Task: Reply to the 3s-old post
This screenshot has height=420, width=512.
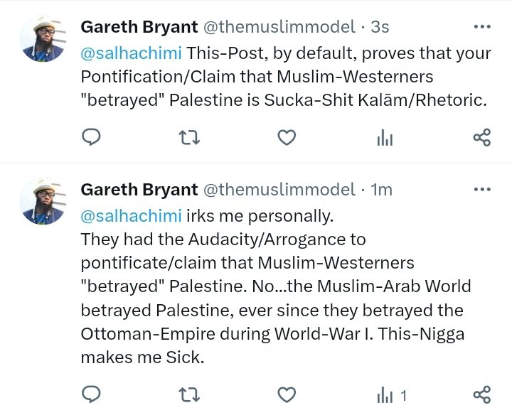Action: tap(92, 137)
